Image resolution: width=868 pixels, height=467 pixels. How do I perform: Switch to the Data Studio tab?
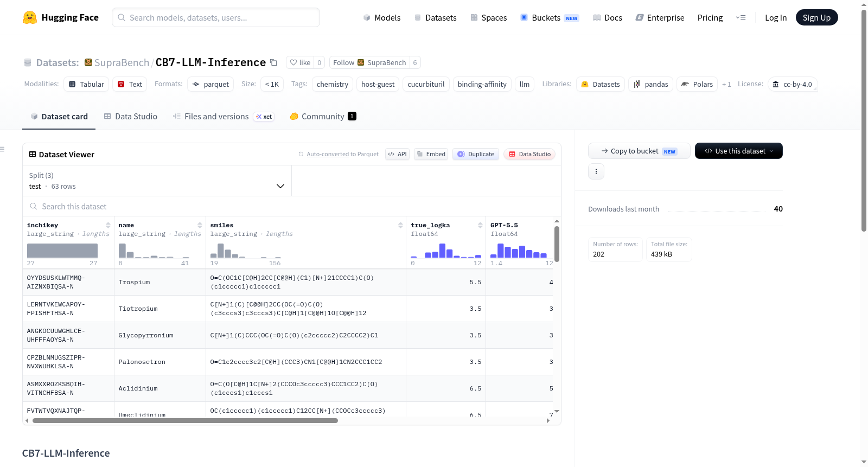point(131,117)
